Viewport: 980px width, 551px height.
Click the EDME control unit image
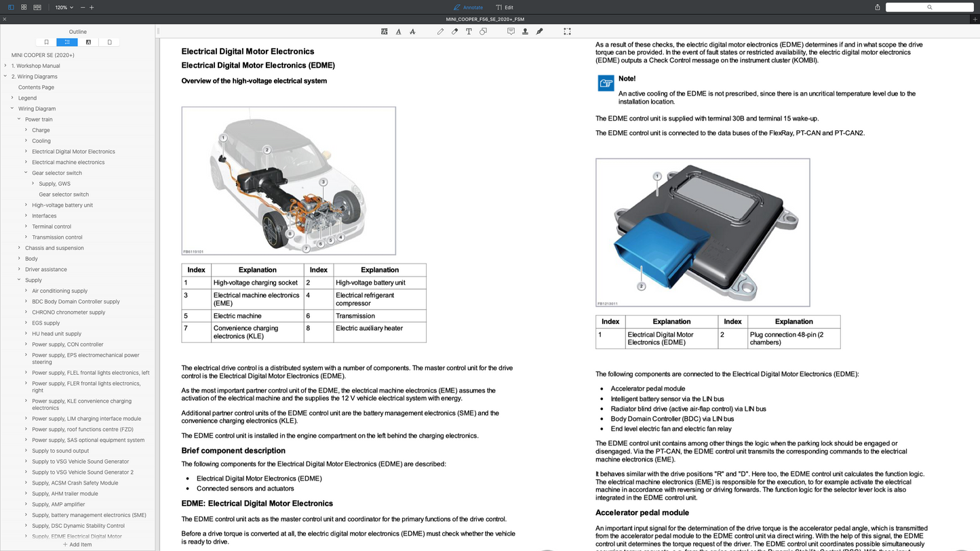point(703,232)
